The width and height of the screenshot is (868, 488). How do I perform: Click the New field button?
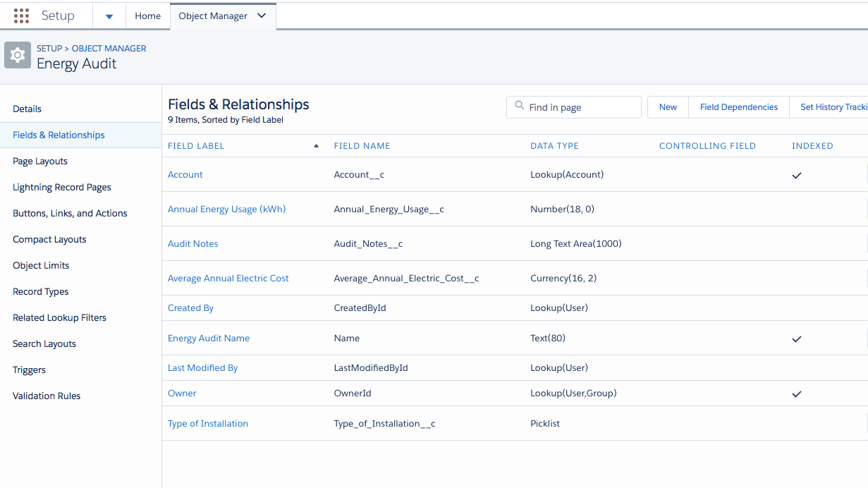pyautogui.click(x=668, y=107)
